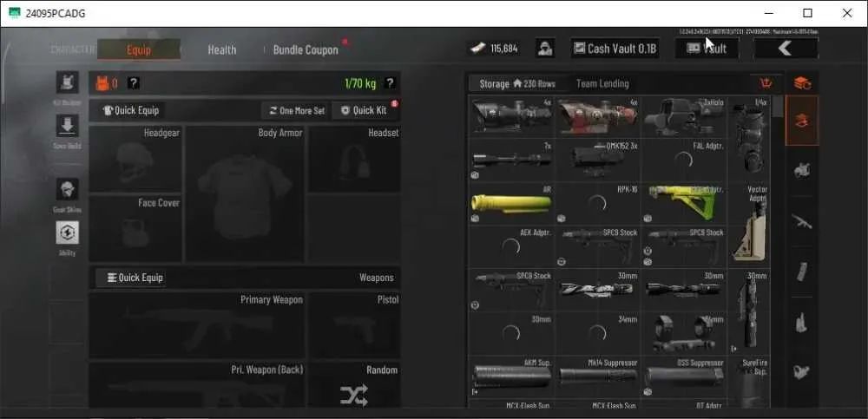868x419 pixels.
Task: Select the MK14 Suppressor item
Action: pos(598,376)
